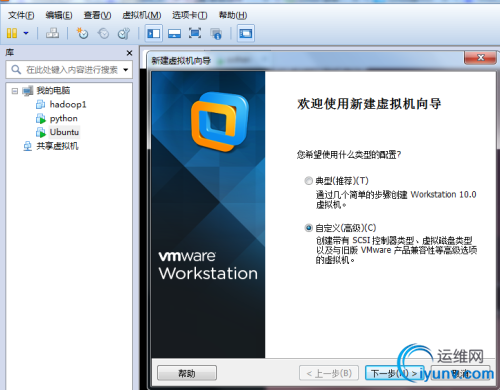500x390 pixels.
Task: Open the 编辑(E) menu
Action: click(x=59, y=15)
